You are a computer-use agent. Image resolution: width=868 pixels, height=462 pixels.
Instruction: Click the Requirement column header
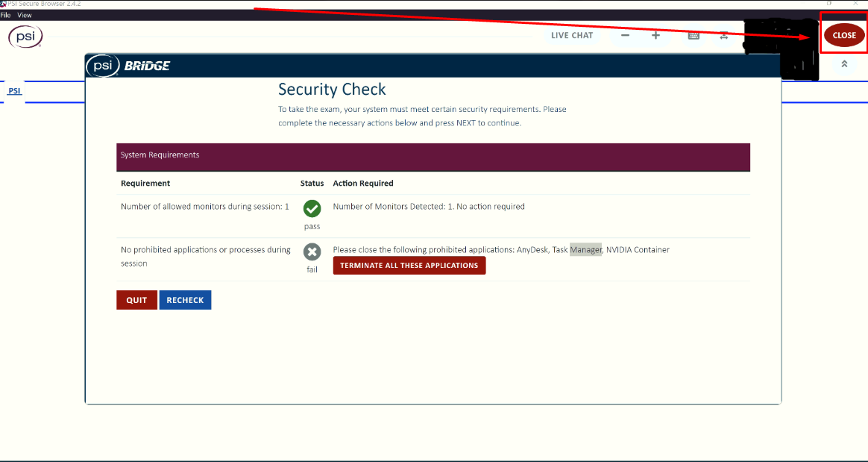click(145, 184)
